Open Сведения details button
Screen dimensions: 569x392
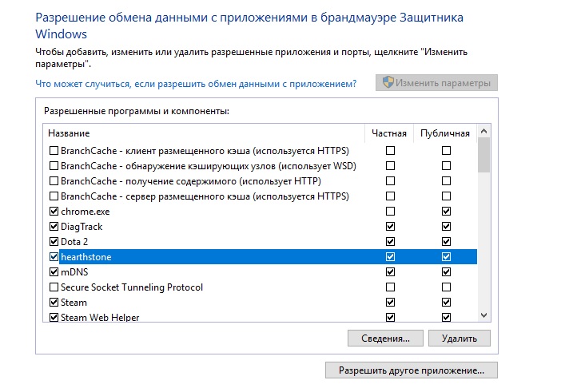point(385,339)
